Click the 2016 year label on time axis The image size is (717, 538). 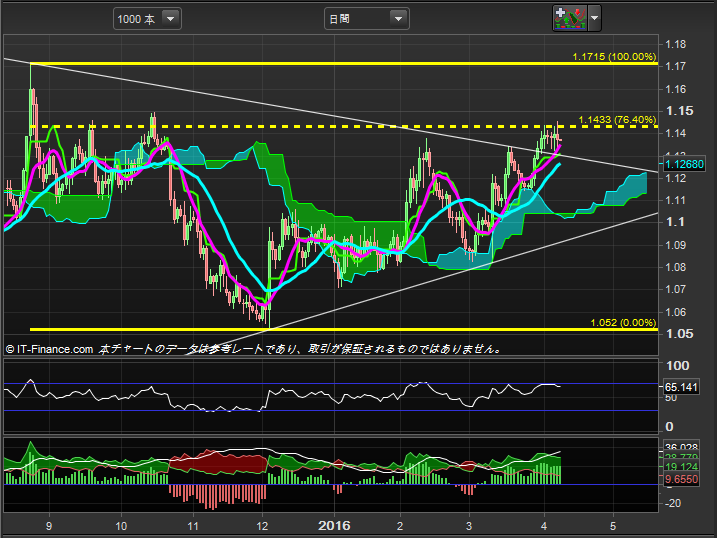point(334,526)
